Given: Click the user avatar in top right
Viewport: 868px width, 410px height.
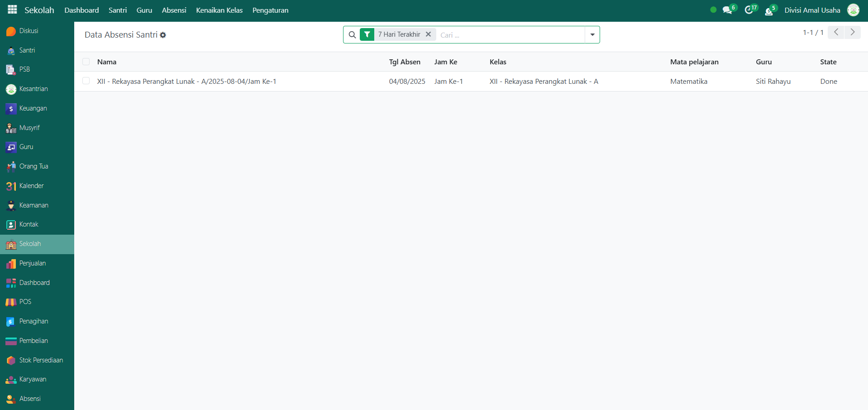Looking at the screenshot, I should pyautogui.click(x=853, y=10).
